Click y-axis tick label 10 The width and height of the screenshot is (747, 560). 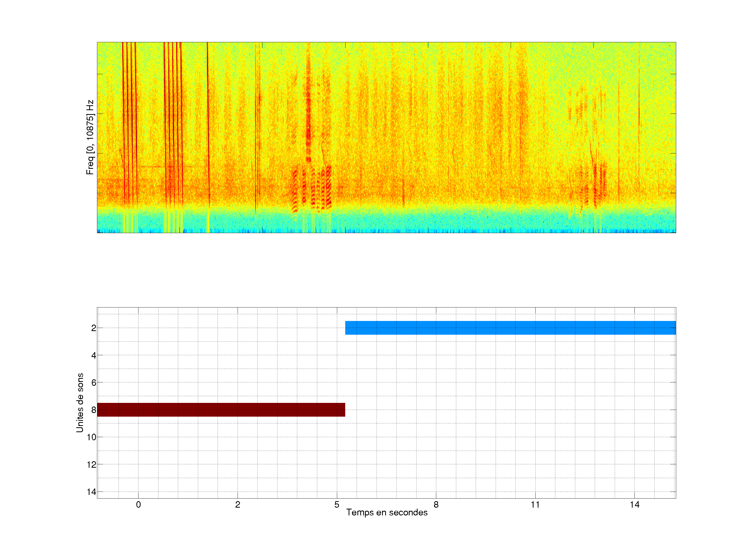[x=92, y=437]
